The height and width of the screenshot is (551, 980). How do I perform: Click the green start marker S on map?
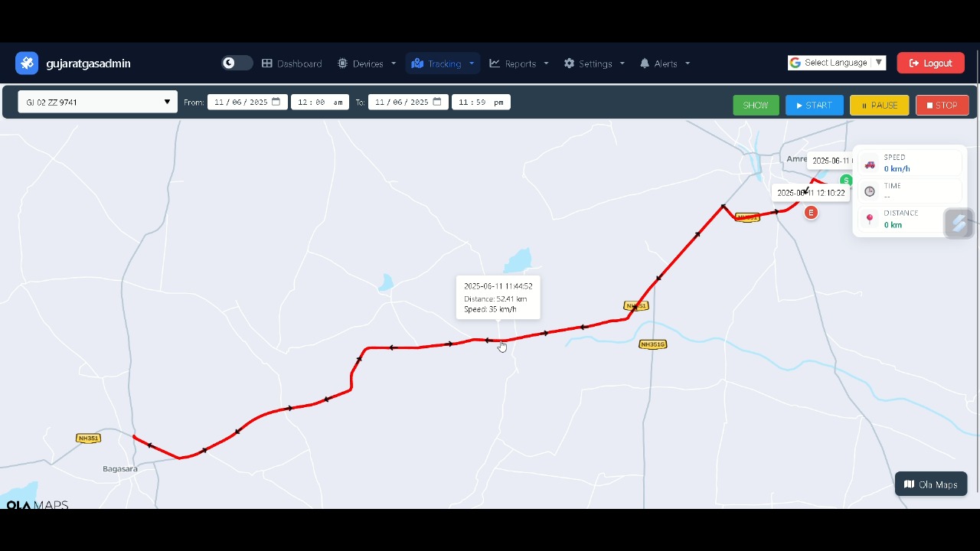(x=846, y=181)
